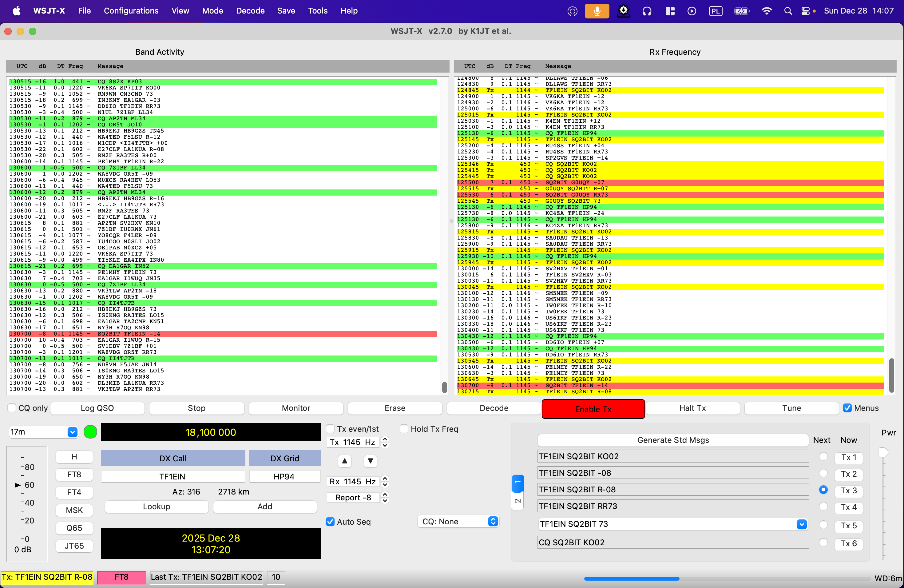The image size is (904, 588).
Task: Open the Configurations menu
Action: pos(131,11)
